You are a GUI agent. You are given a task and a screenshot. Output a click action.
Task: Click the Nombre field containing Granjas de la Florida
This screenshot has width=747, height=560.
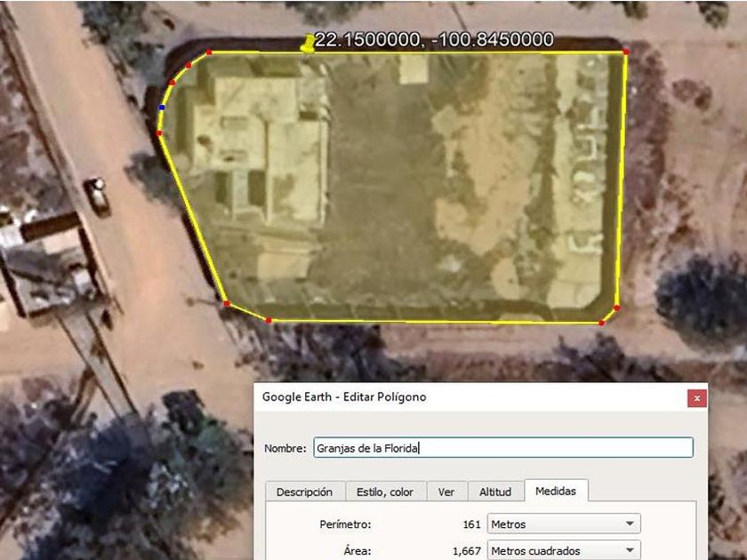(x=503, y=448)
